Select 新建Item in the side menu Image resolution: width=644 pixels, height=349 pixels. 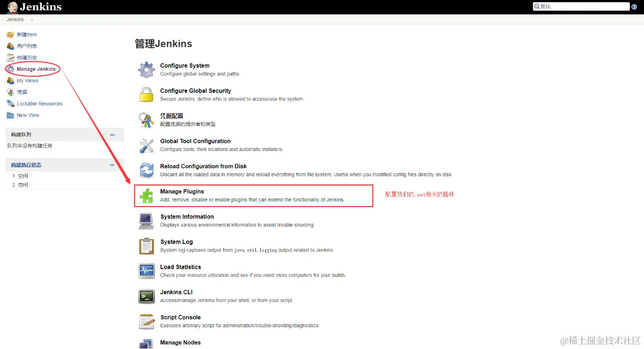[x=27, y=35]
